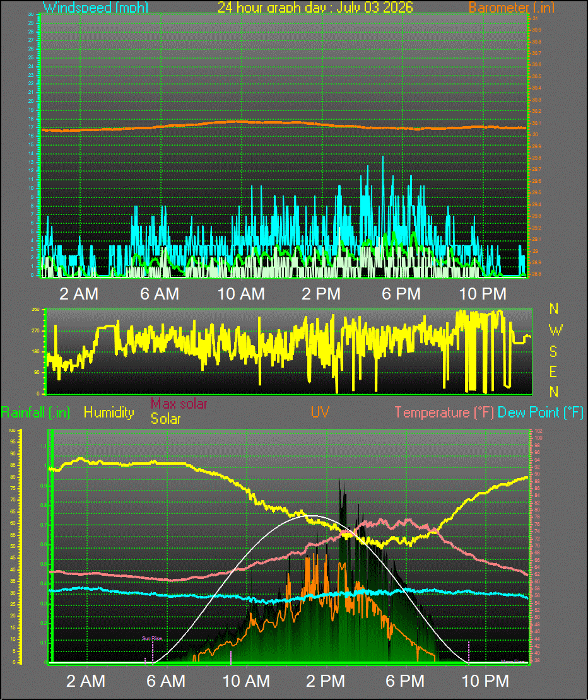Screen dimensions: 588x700
Task: Click the 'Dew Point (°F)' legend label
Action: pos(541,412)
